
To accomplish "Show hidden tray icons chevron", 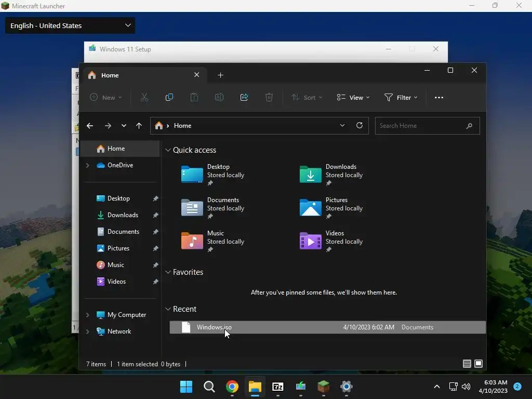I will click(x=437, y=387).
